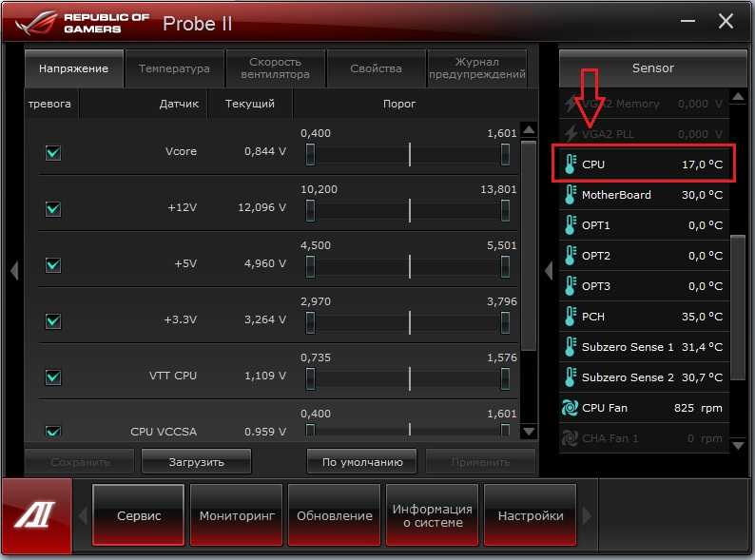755x560 pixels.
Task: Open the Мониторинг menu button
Action: pos(237,515)
